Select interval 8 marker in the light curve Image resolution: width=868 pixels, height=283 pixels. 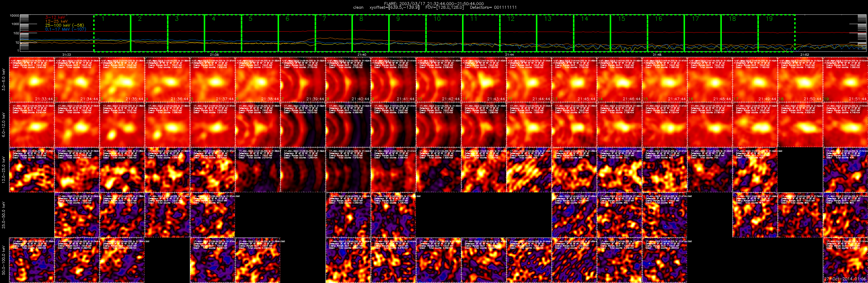pos(361,19)
